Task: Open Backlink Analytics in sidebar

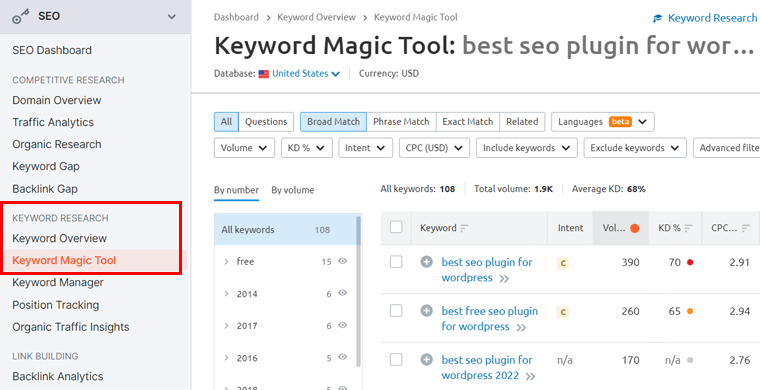Action: pos(58,376)
